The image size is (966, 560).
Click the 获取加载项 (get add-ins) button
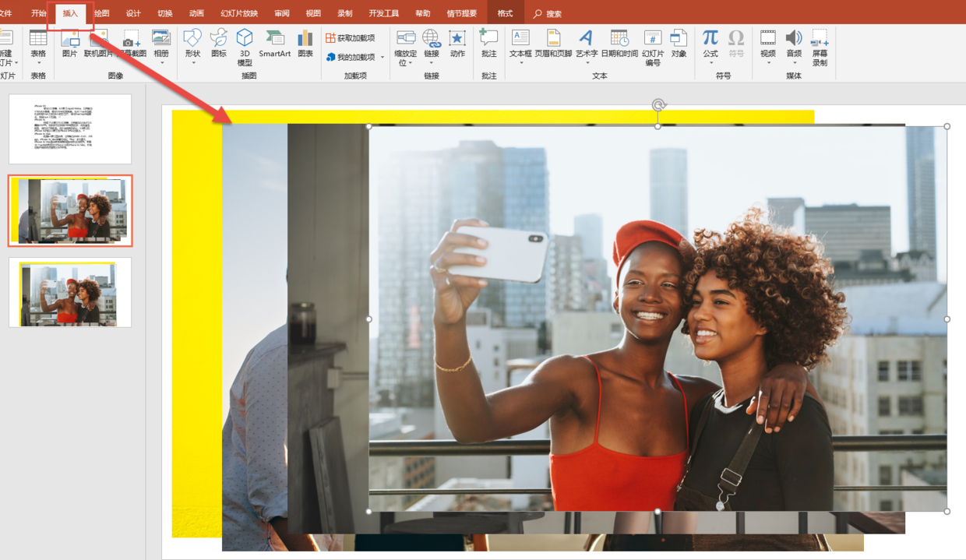(351, 38)
